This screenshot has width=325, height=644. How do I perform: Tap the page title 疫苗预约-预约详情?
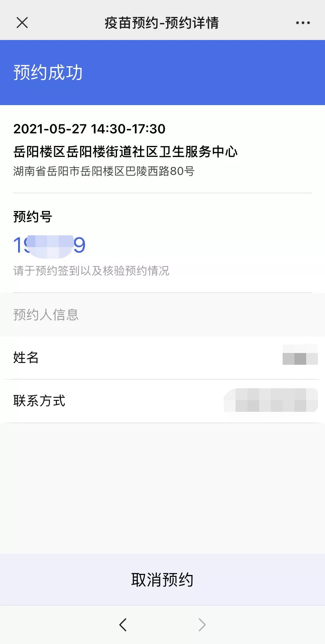click(162, 23)
